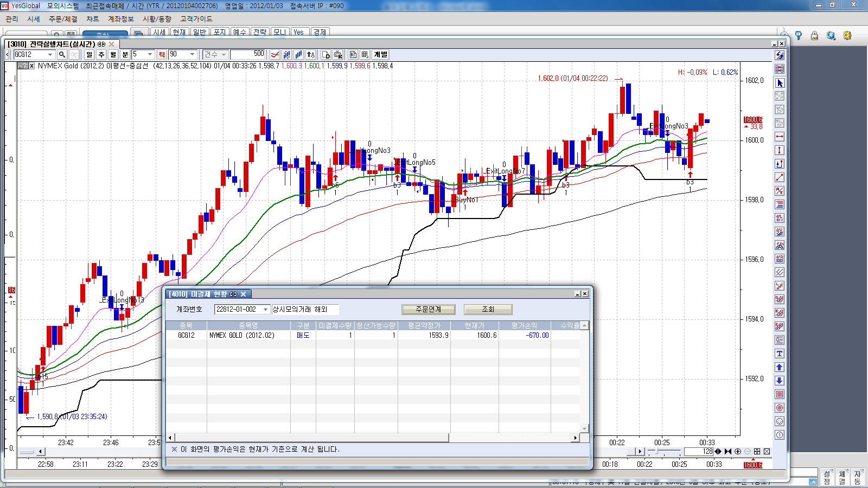Toggle the 틱 (tick) period button
Image resolution: width=868 pixels, height=488 pixels.
pos(162,55)
